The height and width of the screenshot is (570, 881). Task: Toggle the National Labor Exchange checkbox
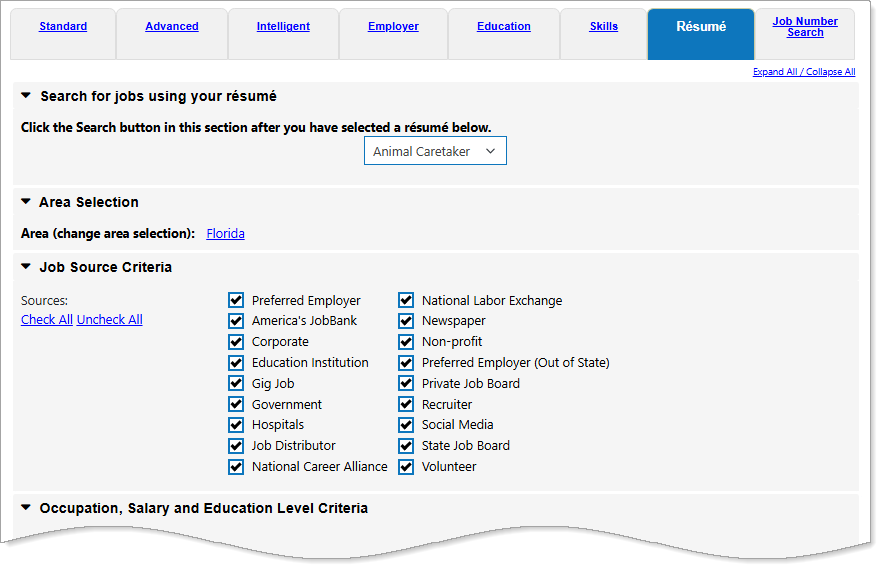406,300
